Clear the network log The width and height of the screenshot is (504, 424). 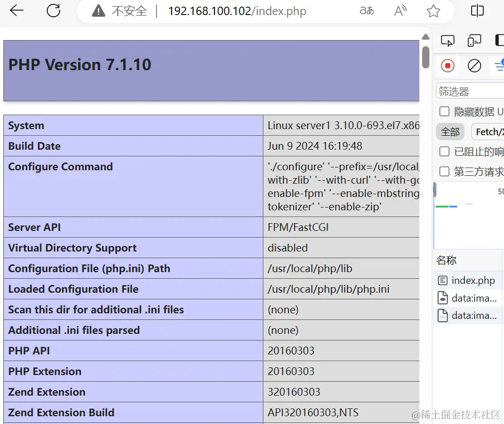click(474, 66)
